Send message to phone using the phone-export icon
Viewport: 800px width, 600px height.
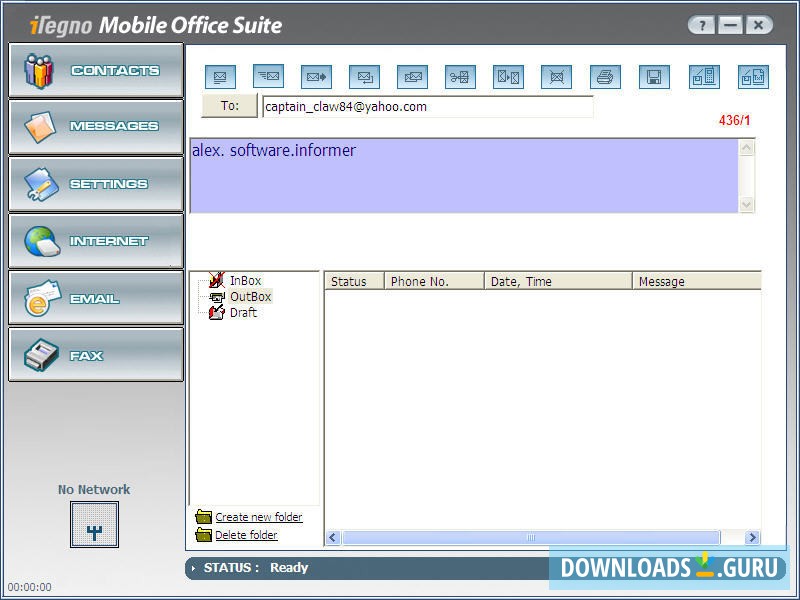pos(703,77)
